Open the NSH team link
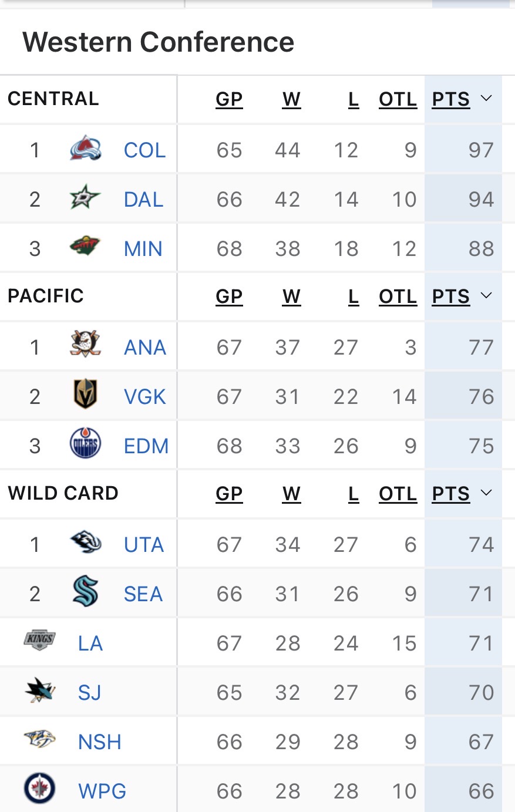Viewport: 515px width, 812px height. click(x=100, y=742)
